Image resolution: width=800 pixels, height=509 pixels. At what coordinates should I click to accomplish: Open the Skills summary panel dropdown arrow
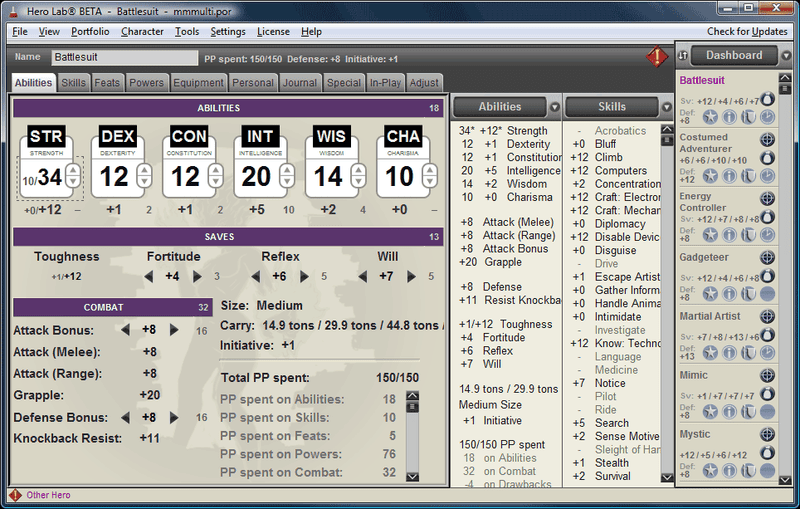point(666,107)
